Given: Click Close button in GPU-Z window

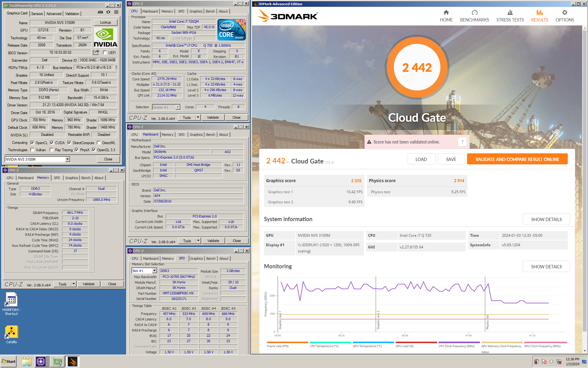Looking at the screenshot, I should pyautogui.click(x=108, y=159).
